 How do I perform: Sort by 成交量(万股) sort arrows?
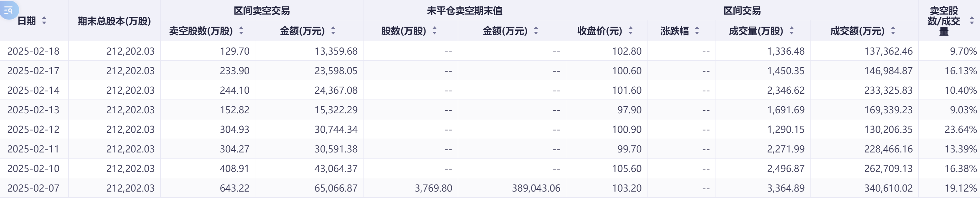pos(792,31)
